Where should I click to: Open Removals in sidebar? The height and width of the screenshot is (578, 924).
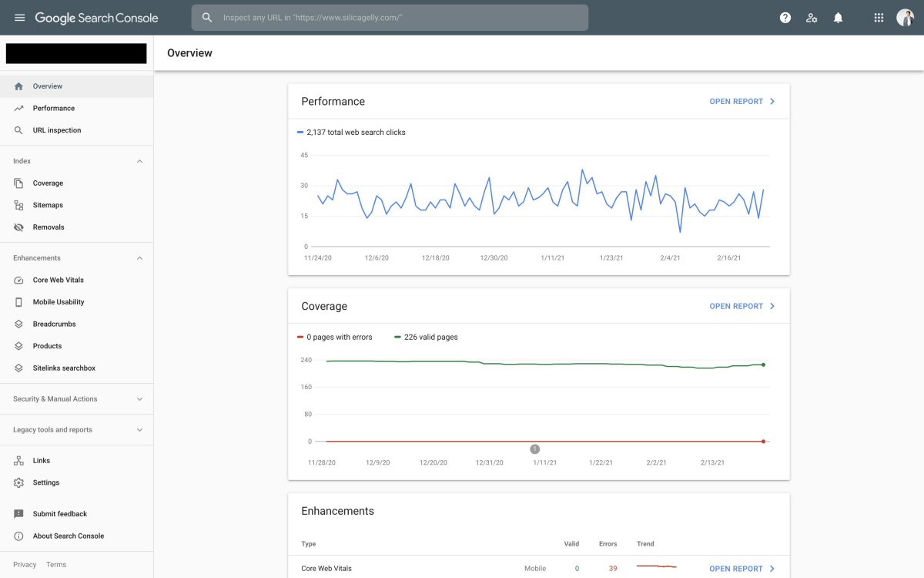(x=77, y=227)
